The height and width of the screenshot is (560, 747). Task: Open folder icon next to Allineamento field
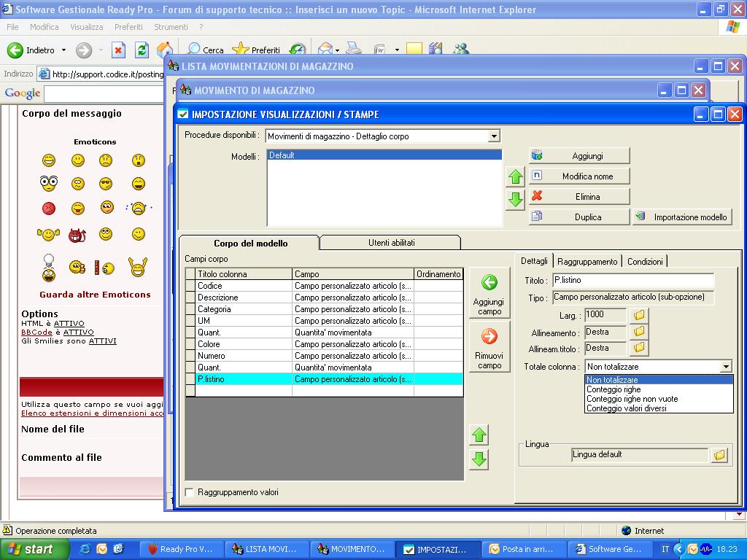[639, 332]
